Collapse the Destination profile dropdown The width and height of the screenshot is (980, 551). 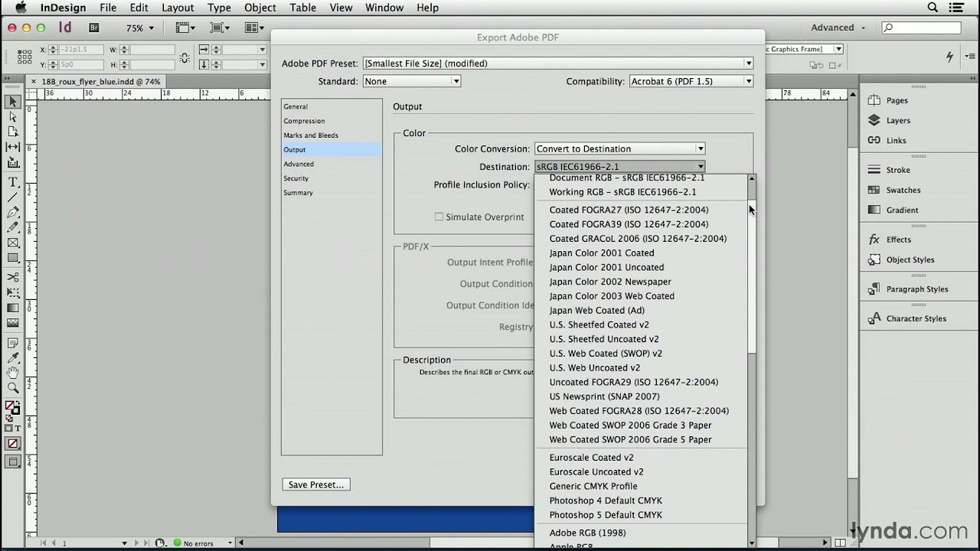pos(619,167)
